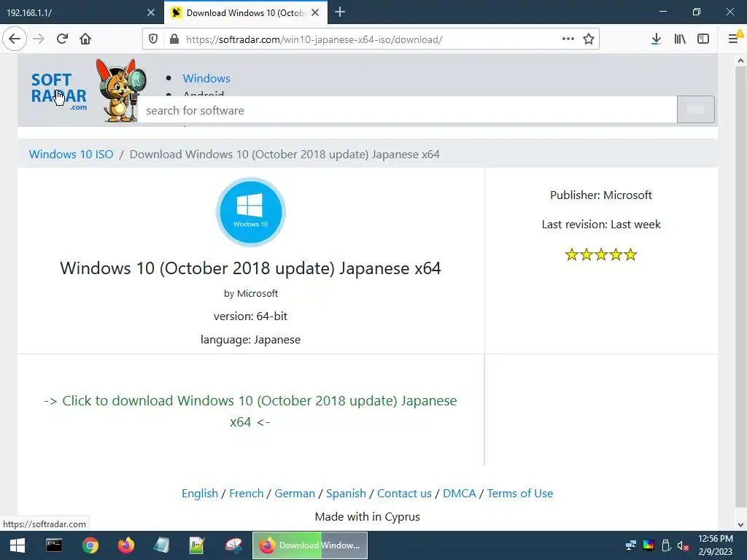747x560 pixels.
Task: Switch site language to Spanish
Action: [346, 494]
